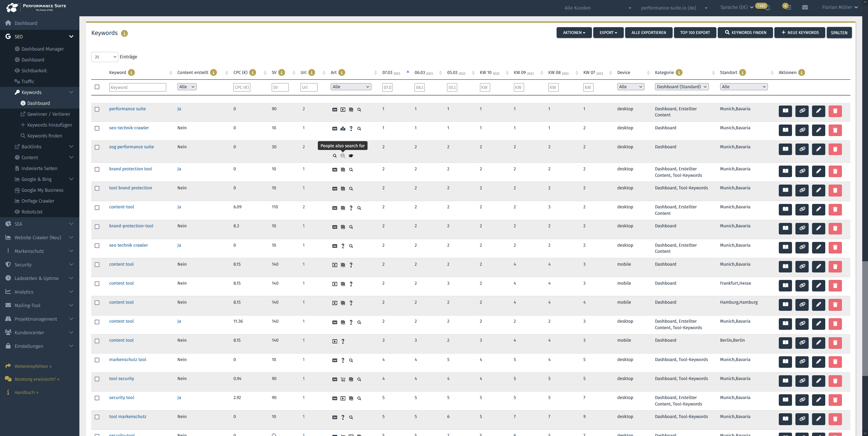Click the Ad icon in performance suite's Art column
This screenshot has height=436, width=868.
click(x=334, y=109)
